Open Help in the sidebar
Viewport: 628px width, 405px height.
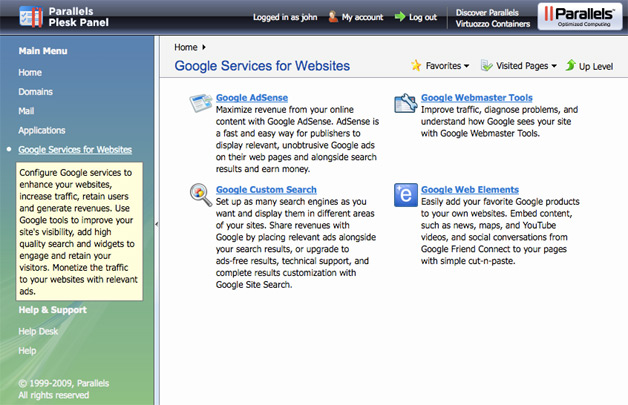(x=27, y=351)
